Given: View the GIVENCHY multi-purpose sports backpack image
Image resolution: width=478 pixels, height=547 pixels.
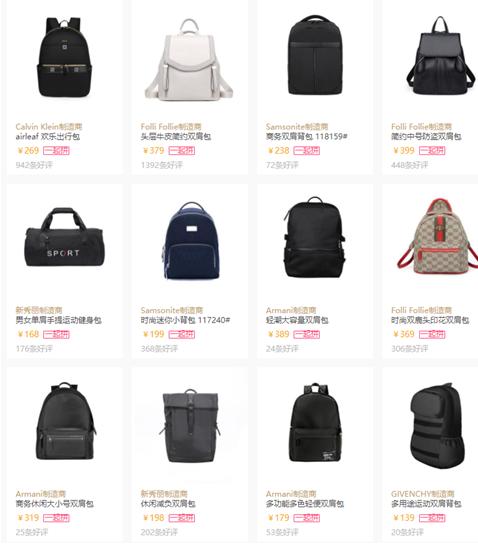Looking at the screenshot, I should point(438,426).
